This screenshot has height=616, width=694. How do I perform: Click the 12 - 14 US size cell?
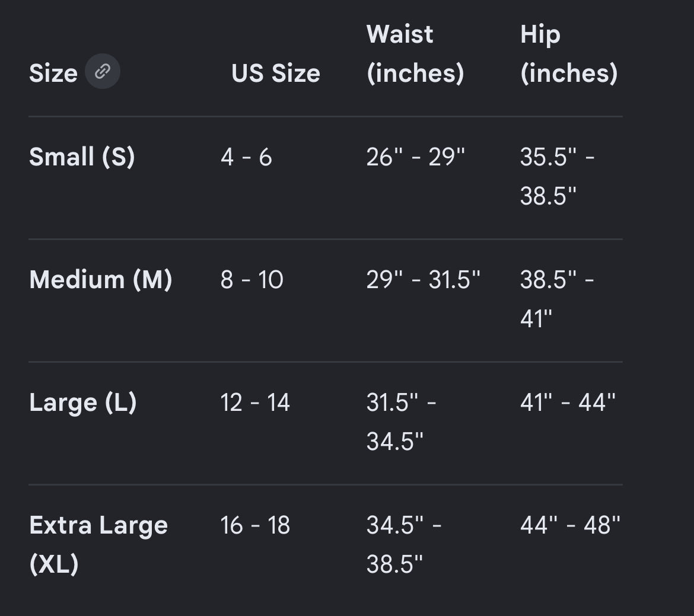click(x=255, y=403)
